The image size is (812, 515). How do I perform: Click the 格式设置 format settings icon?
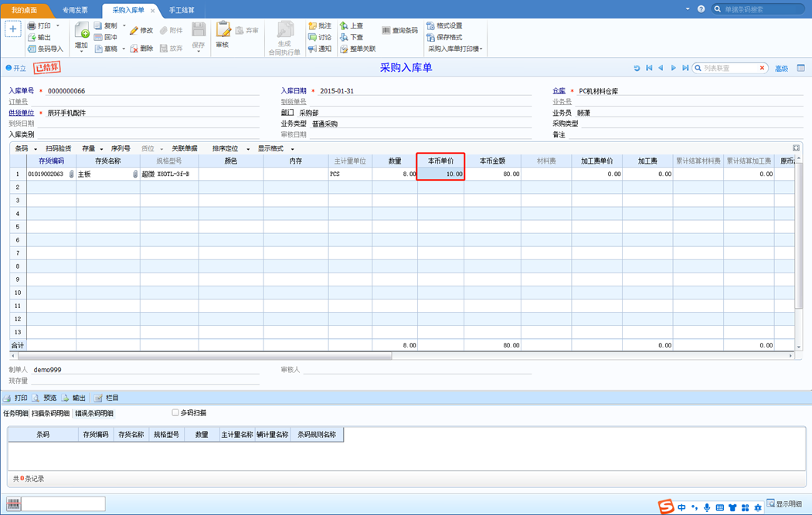(x=430, y=25)
